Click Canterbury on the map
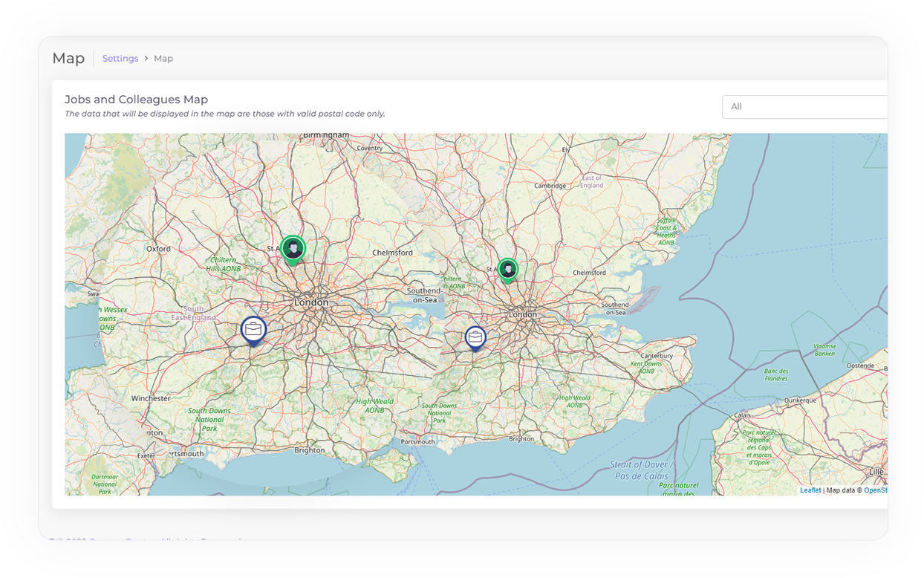The width and height of the screenshot is (924, 578). (x=655, y=356)
